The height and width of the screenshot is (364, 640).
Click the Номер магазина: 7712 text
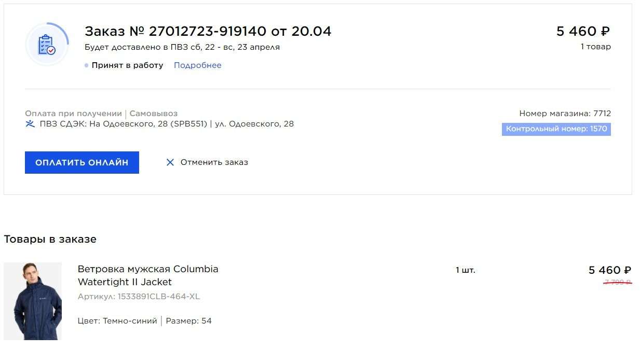(x=565, y=114)
